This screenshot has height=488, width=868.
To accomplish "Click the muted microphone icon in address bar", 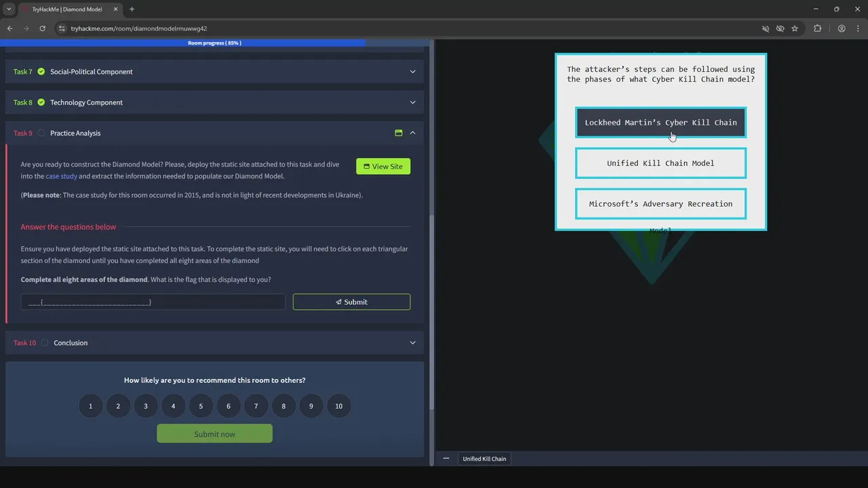I will click(x=766, y=28).
